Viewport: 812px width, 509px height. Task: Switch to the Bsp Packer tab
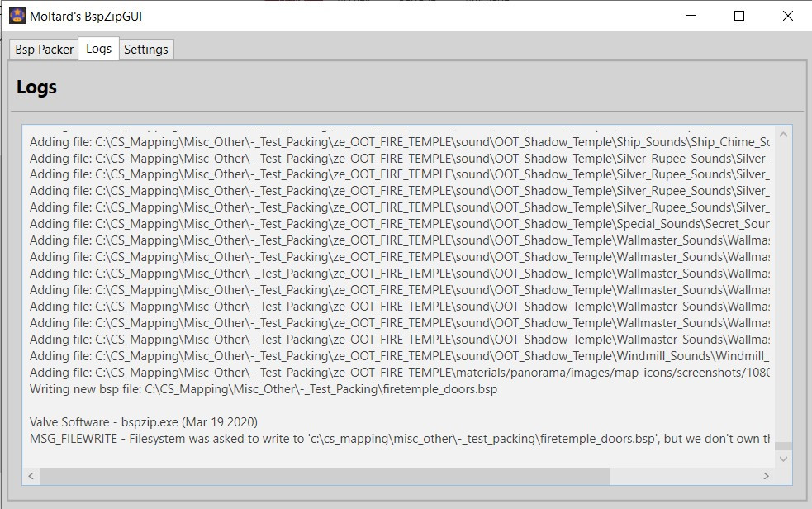click(x=43, y=49)
